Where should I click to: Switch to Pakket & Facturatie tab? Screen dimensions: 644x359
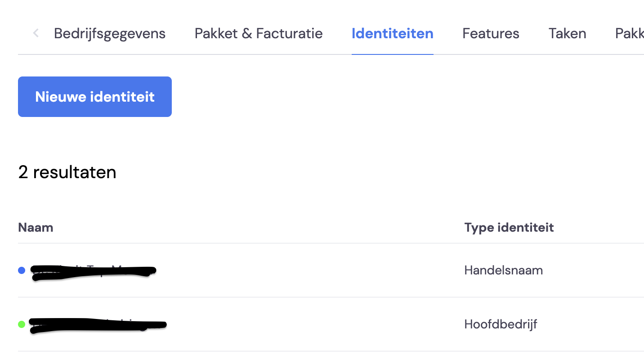pos(259,33)
